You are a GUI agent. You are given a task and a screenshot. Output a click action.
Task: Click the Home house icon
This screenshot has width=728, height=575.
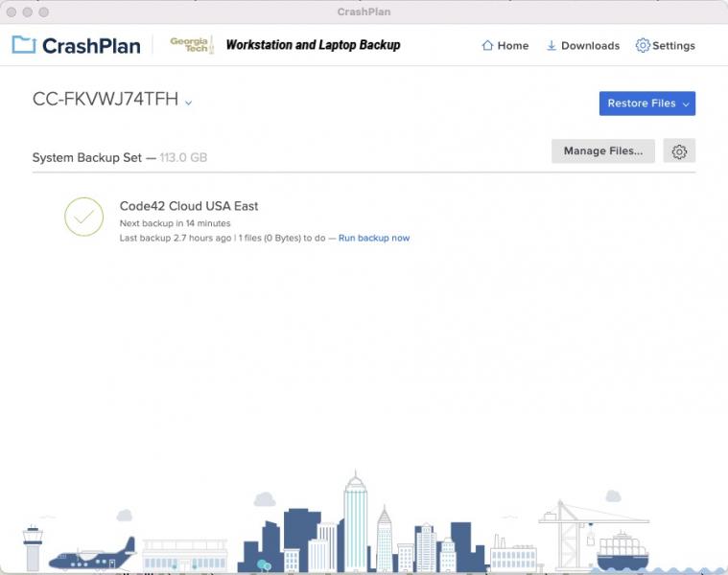point(487,46)
